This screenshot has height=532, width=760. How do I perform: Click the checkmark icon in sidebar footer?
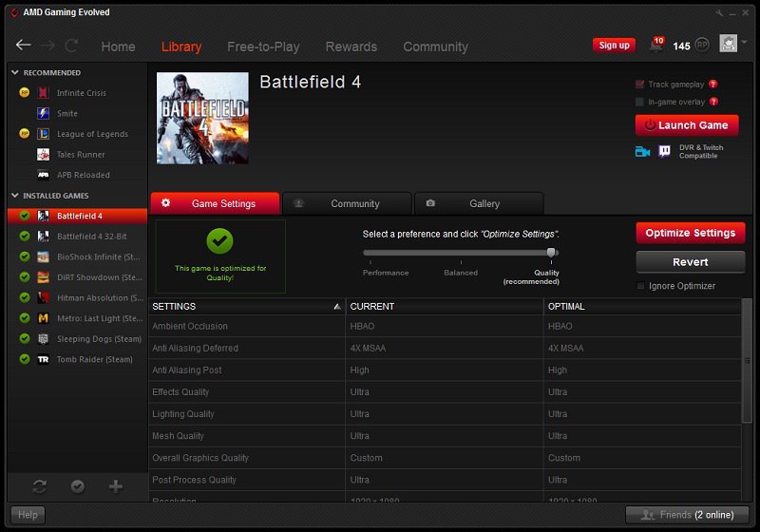tap(78, 486)
